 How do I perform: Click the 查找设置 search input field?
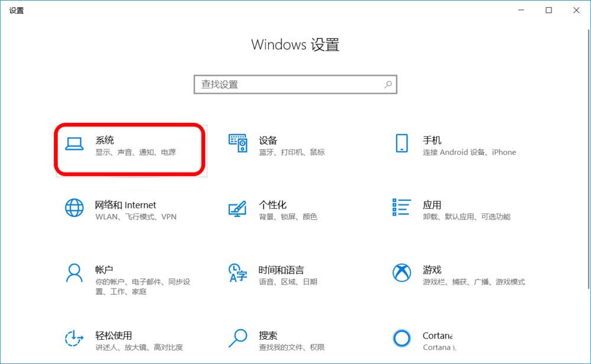(x=284, y=84)
